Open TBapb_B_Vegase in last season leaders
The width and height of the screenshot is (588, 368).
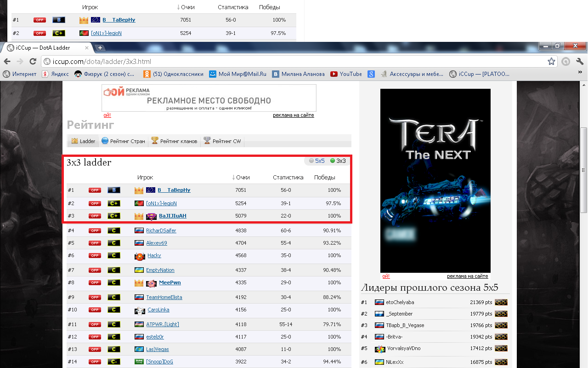point(405,325)
